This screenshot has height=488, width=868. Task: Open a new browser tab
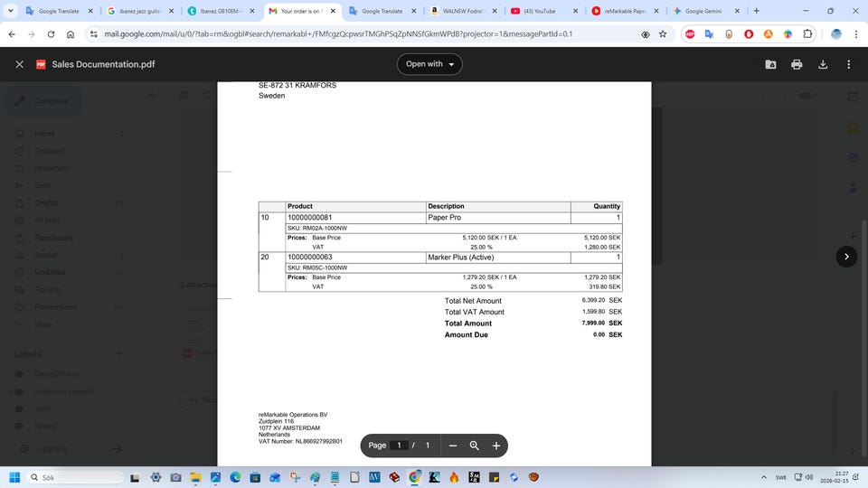[756, 11]
